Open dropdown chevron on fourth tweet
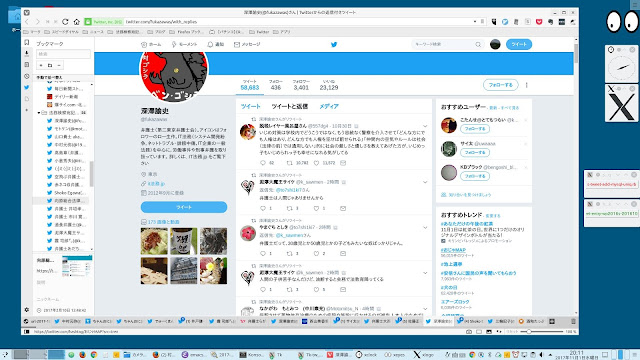The height and width of the screenshot is (360, 640). pos(425,273)
